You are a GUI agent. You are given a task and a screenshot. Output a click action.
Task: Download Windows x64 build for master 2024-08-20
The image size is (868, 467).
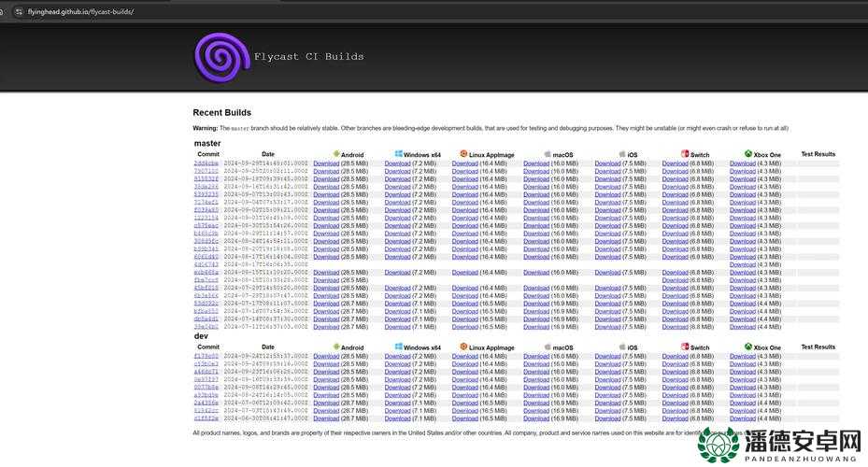397,249
